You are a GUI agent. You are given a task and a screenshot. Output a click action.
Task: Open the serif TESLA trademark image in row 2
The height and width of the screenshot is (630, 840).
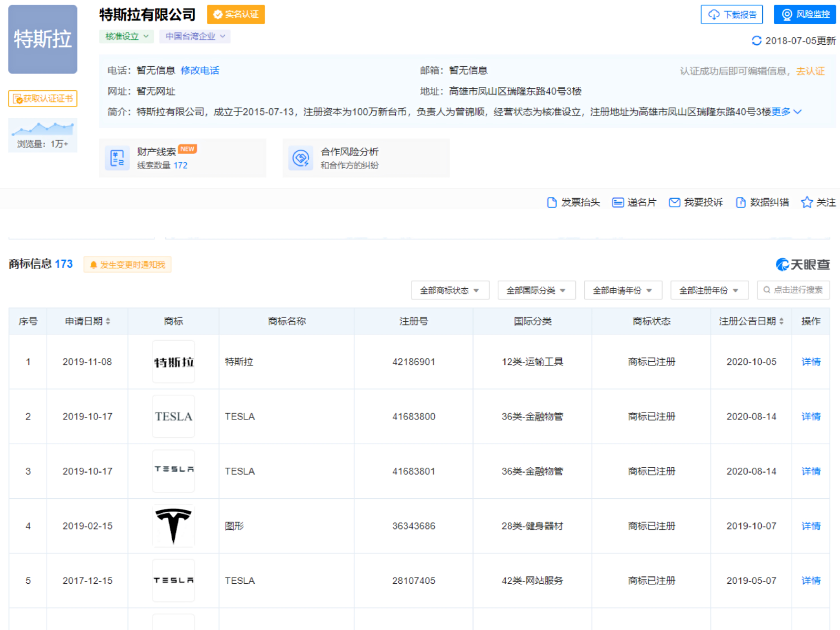point(173,417)
